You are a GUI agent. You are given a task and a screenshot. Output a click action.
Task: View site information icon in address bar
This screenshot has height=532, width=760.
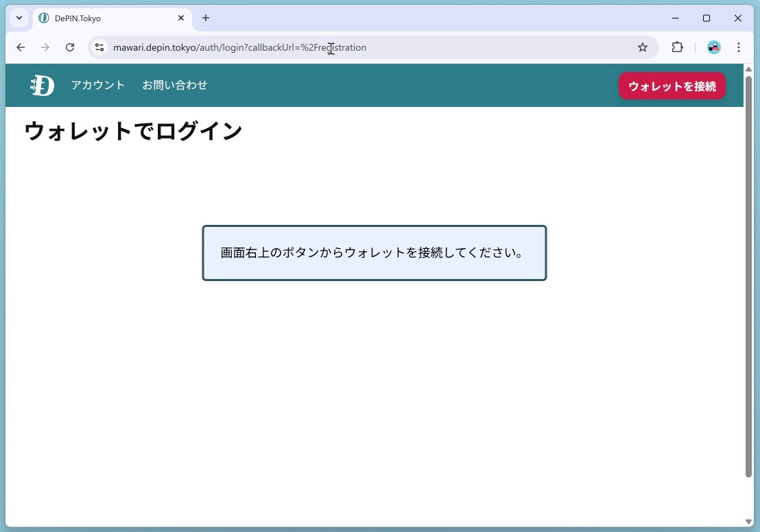point(99,47)
